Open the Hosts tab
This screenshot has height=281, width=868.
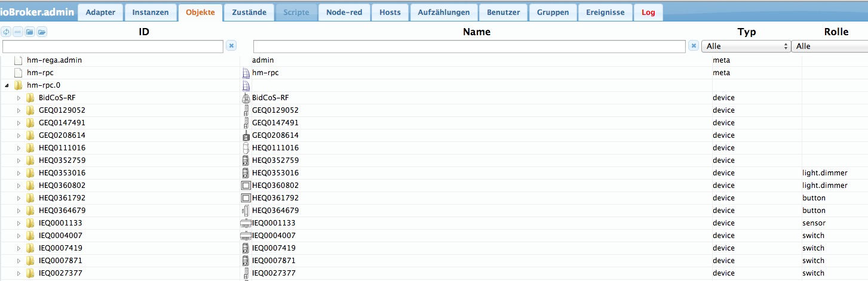click(x=390, y=13)
